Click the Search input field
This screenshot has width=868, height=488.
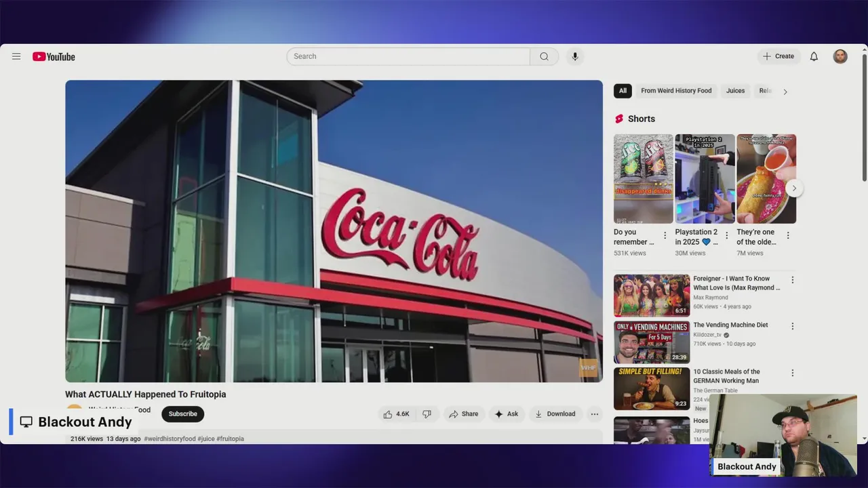tap(408, 56)
